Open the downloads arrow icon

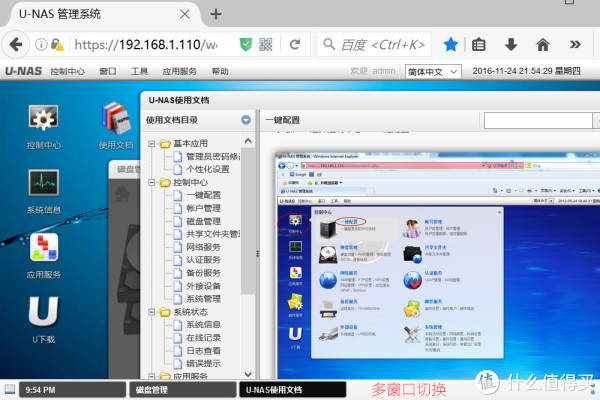[x=511, y=44]
